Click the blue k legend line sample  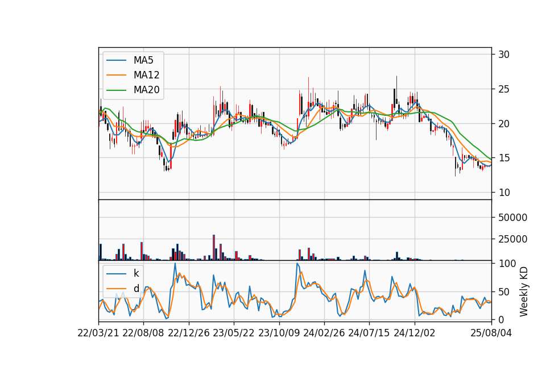pyautogui.click(x=116, y=274)
